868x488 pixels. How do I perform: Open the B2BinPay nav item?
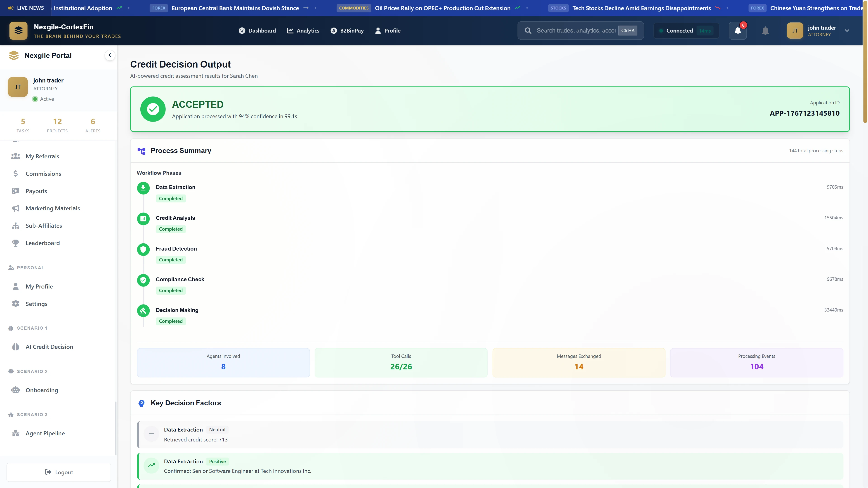(347, 31)
